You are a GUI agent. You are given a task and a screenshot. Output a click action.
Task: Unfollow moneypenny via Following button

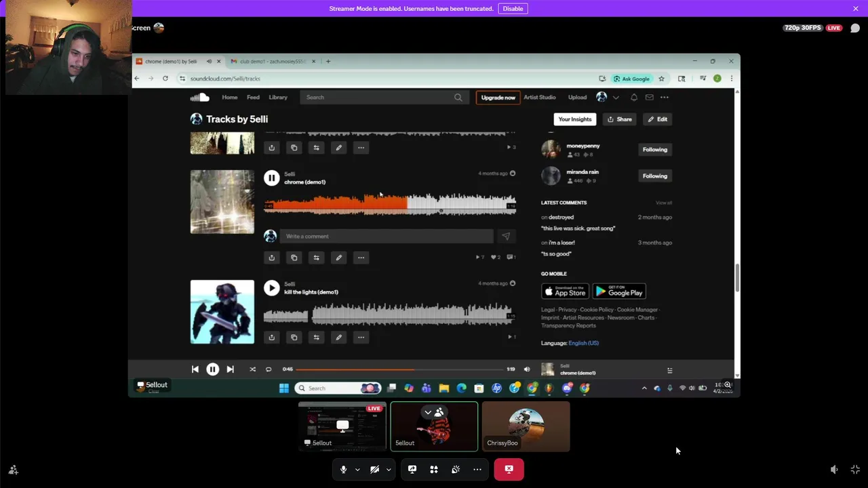click(x=655, y=150)
